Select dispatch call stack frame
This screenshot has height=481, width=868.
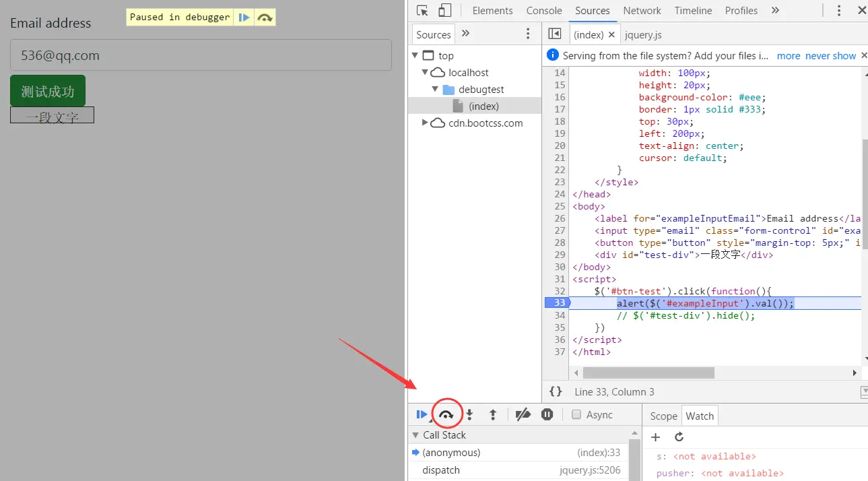(517, 470)
